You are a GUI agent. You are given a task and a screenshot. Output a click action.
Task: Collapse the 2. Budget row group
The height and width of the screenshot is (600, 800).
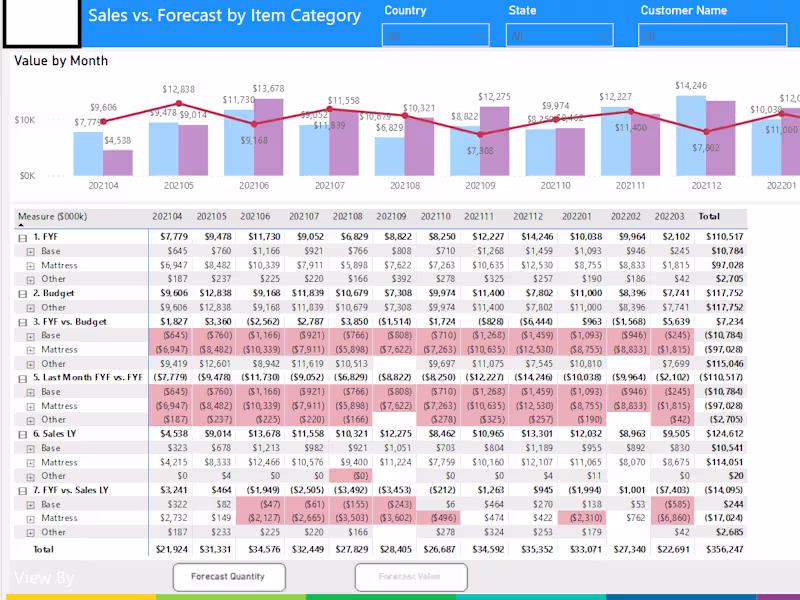point(22,294)
